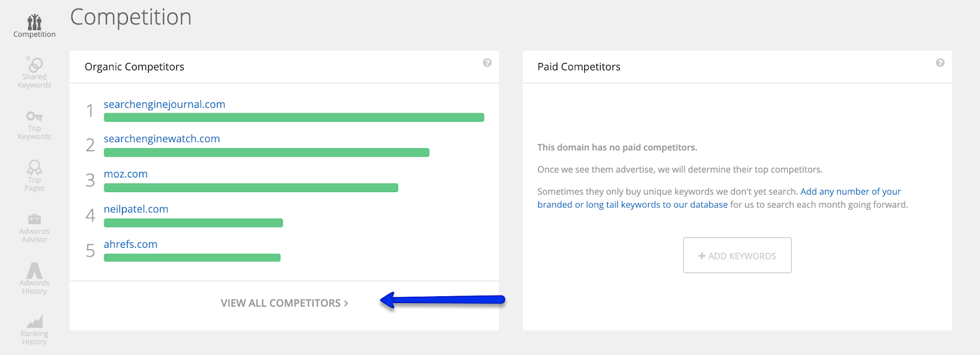Open the neilpatel.com competitor link
The height and width of the screenshot is (355, 980).
point(136,209)
